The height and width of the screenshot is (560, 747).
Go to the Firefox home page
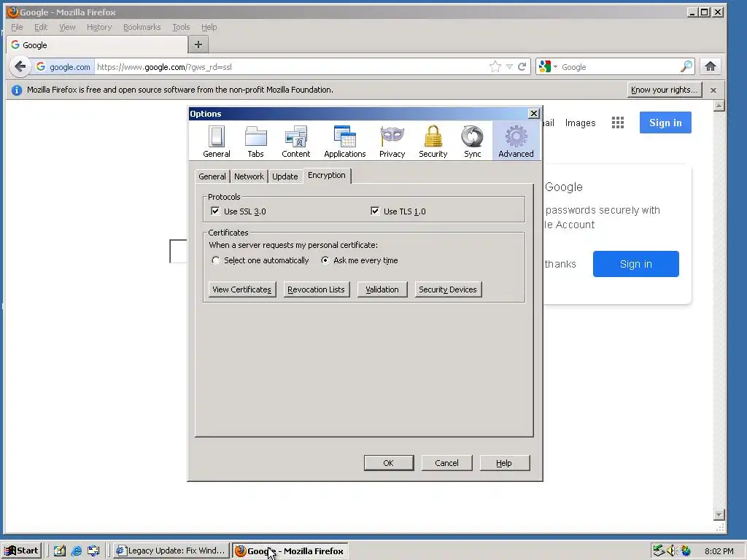pos(711,66)
